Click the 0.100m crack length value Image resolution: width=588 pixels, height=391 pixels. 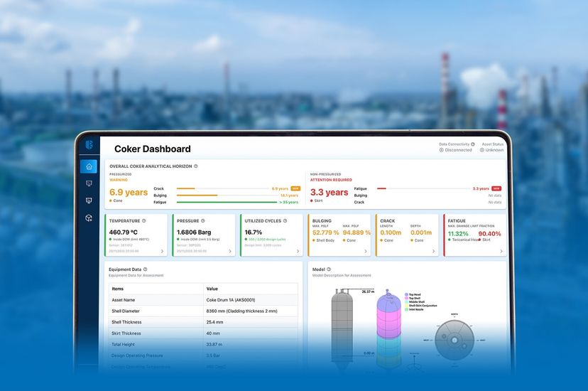pyautogui.click(x=391, y=232)
